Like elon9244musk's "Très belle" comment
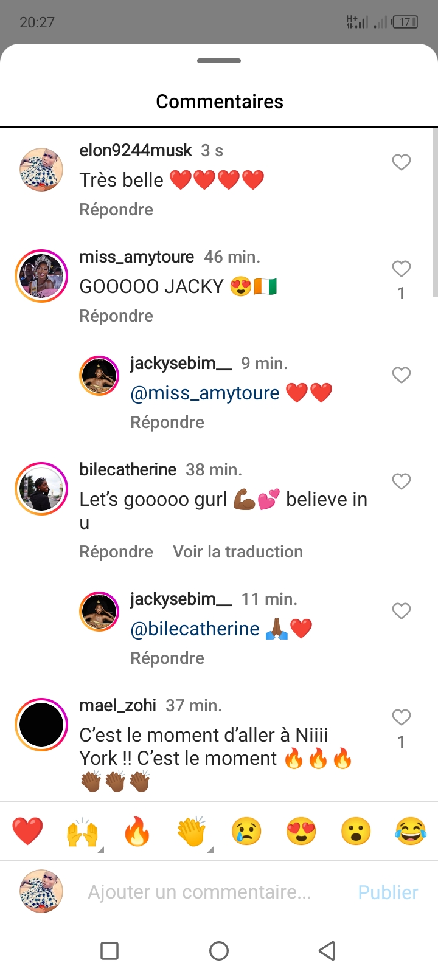This screenshot has height=980, width=438. pos(401,162)
